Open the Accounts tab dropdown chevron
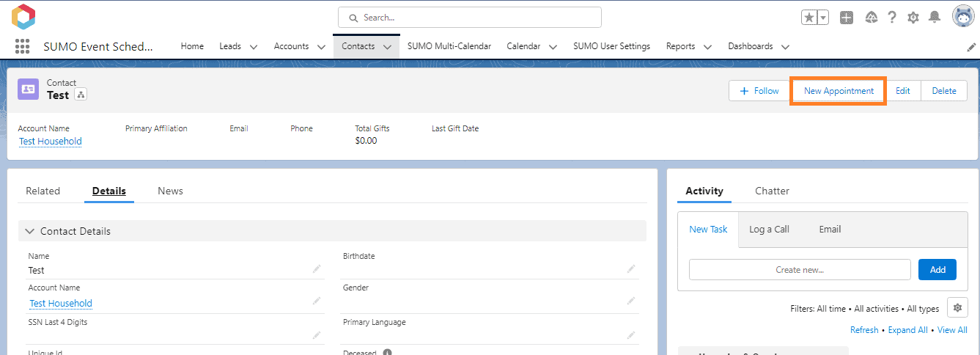Viewport: 980px width, 355px height. [321, 47]
